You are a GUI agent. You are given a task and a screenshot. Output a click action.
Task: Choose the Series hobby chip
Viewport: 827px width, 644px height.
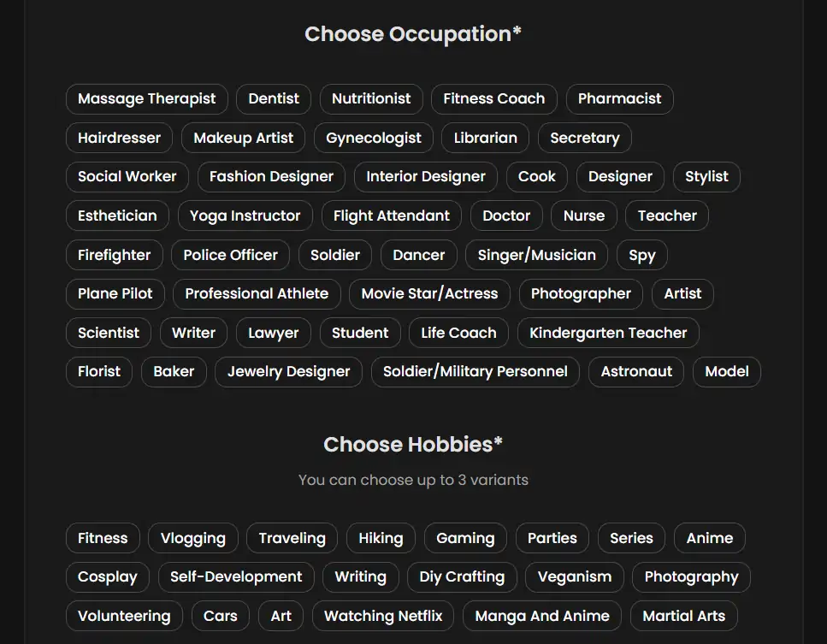click(x=631, y=538)
